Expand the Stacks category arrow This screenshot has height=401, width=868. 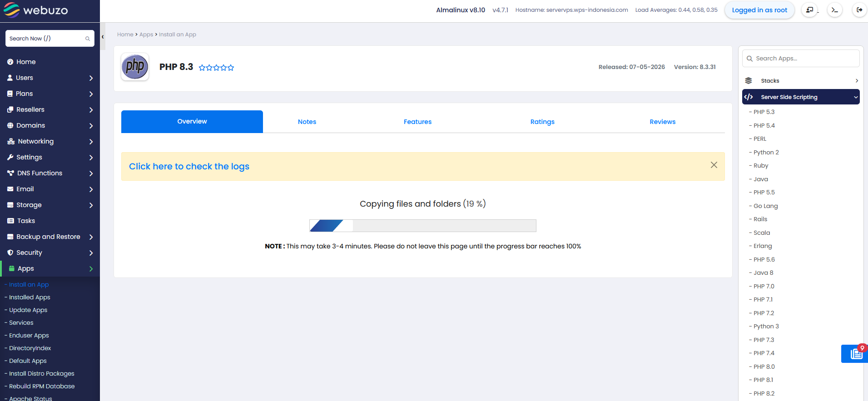(x=857, y=81)
